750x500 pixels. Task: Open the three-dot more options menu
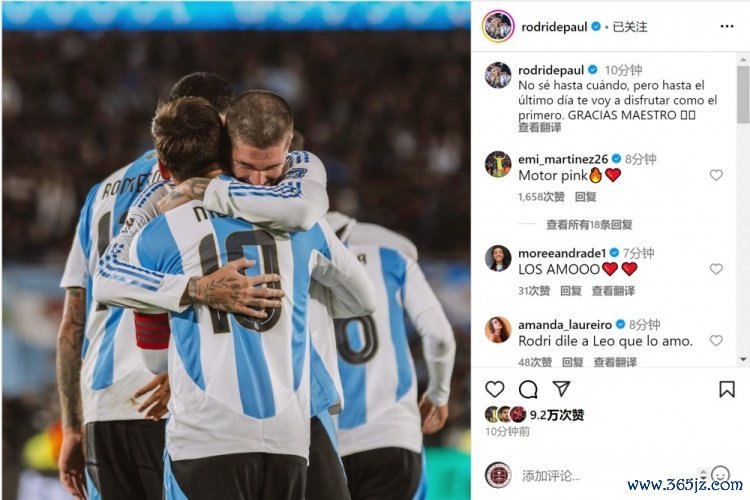coord(727,26)
